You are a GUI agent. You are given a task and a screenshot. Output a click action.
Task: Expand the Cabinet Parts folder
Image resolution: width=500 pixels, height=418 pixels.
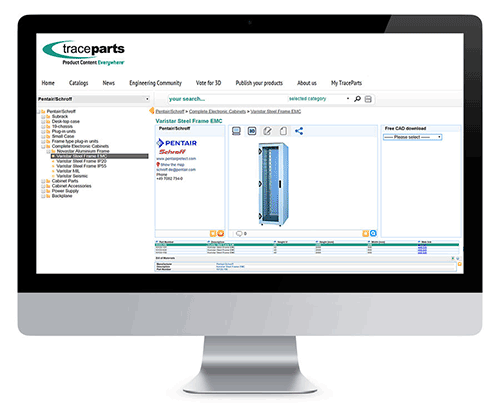pos(43,181)
